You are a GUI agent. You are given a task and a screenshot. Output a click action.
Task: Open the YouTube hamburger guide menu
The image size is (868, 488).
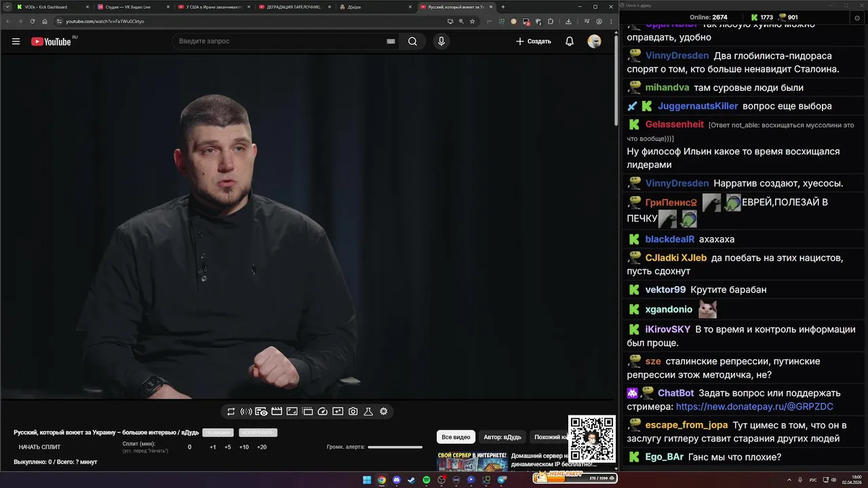pos(16,41)
